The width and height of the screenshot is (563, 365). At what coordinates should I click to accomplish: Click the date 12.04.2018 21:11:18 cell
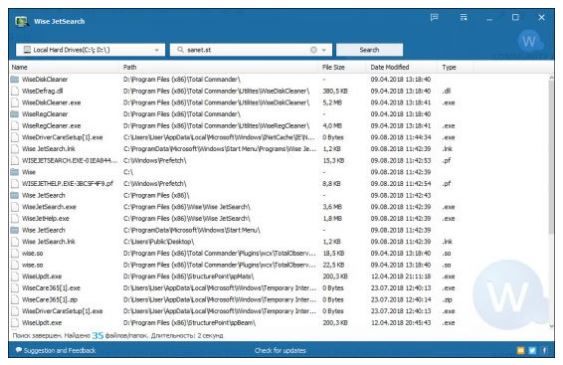tap(401, 276)
